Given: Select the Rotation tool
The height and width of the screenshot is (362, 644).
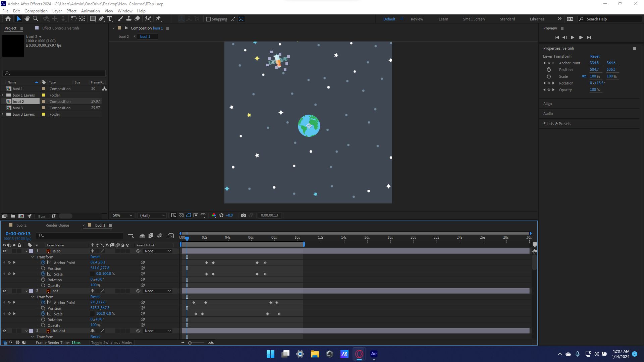Looking at the screenshot, I should click(x=73, y=19).
